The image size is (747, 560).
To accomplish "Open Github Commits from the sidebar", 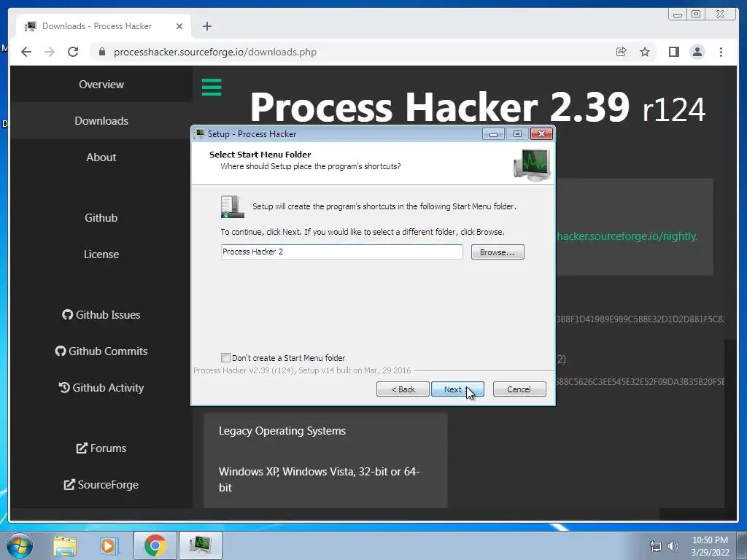I will click(x=101, y=351).
